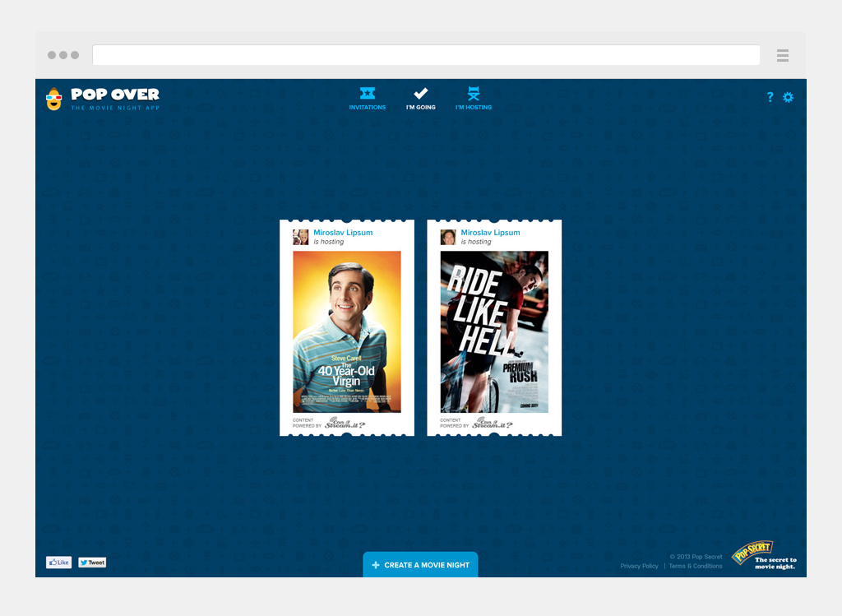842x616 pixels.
Task: Open the Terms & Conditions link
Action: [696, 566]
